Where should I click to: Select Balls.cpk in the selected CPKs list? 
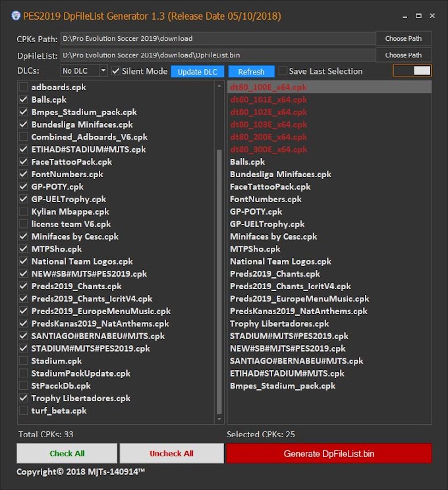(329, 161)
